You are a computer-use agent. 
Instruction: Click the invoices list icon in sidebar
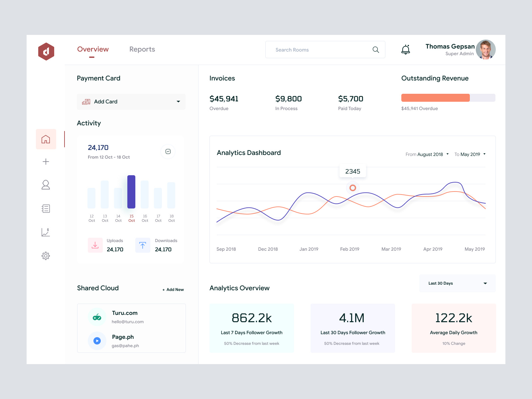pyautogui.click(x=46, y=208)
